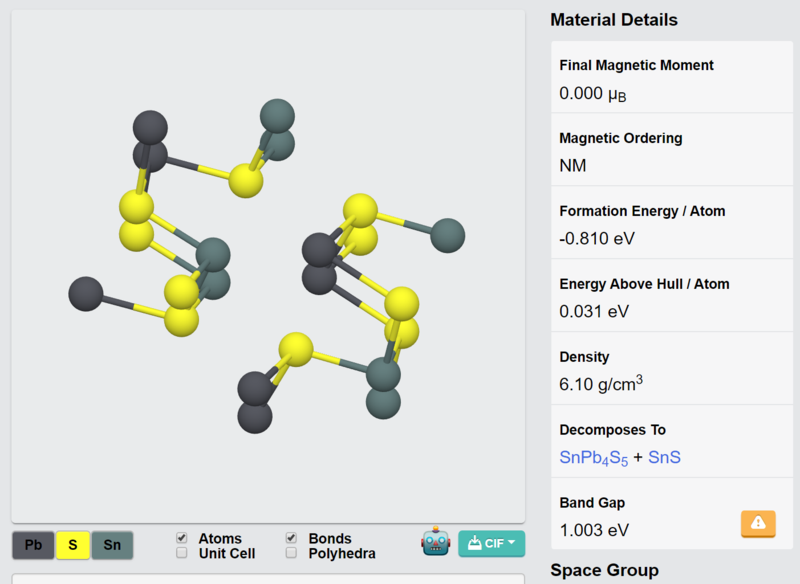Open the SnPb4S5 decomposition link
This screenshot has height=584, width=800.
click(593, 458)
